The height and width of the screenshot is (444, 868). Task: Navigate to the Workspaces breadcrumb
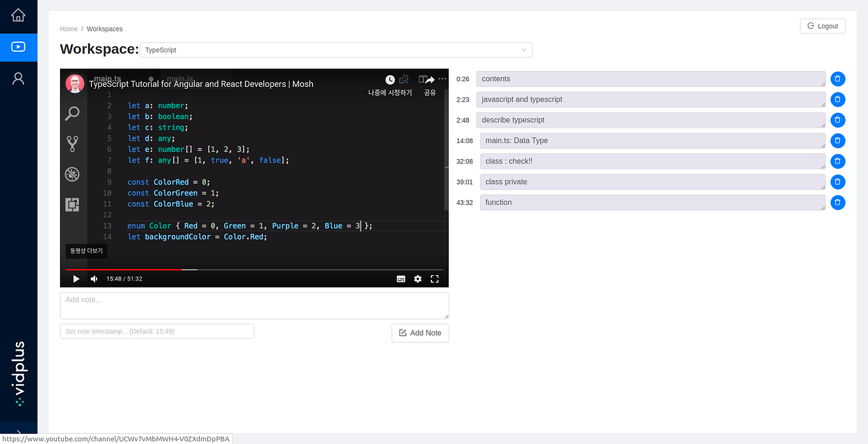pyautogui.click(x=104, y=29)
